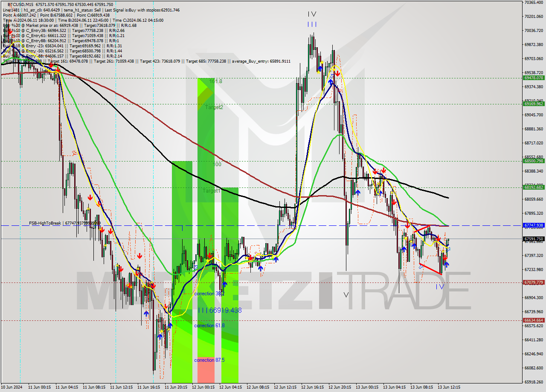This screenshot has width=546, height=392.
Task: Click the red 67079.779 price tag
Action: 533,282
